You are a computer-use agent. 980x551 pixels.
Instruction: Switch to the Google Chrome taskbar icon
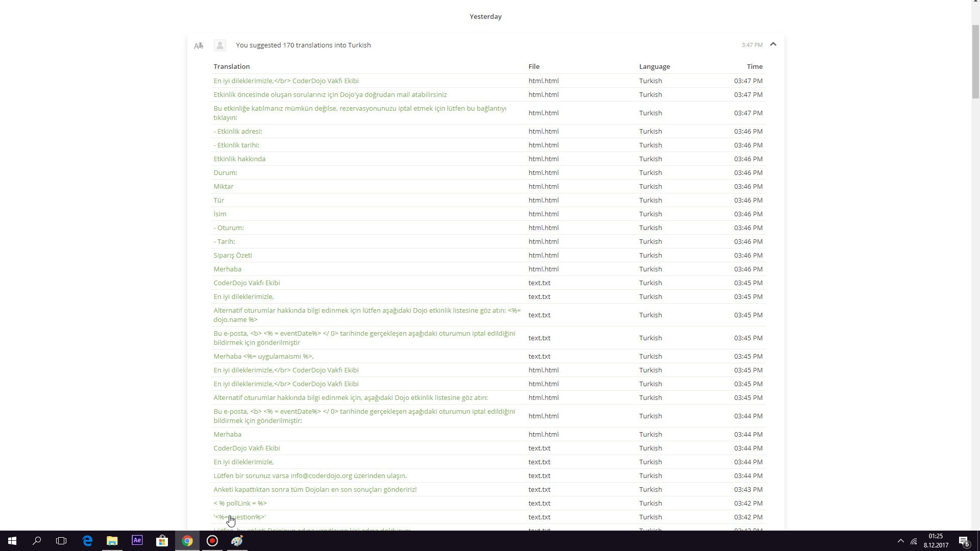tap(187, 541)
